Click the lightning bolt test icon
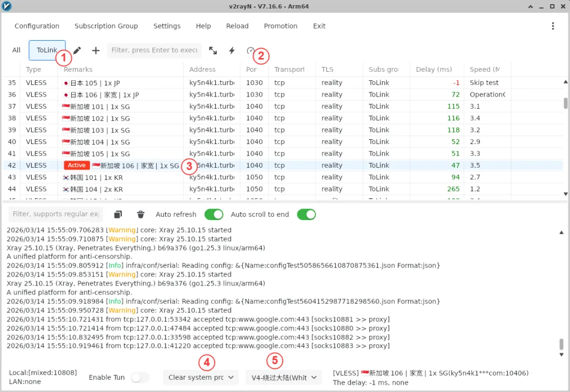Image resolution: width=570 pixels, height=392 pixels. (232, 51)
